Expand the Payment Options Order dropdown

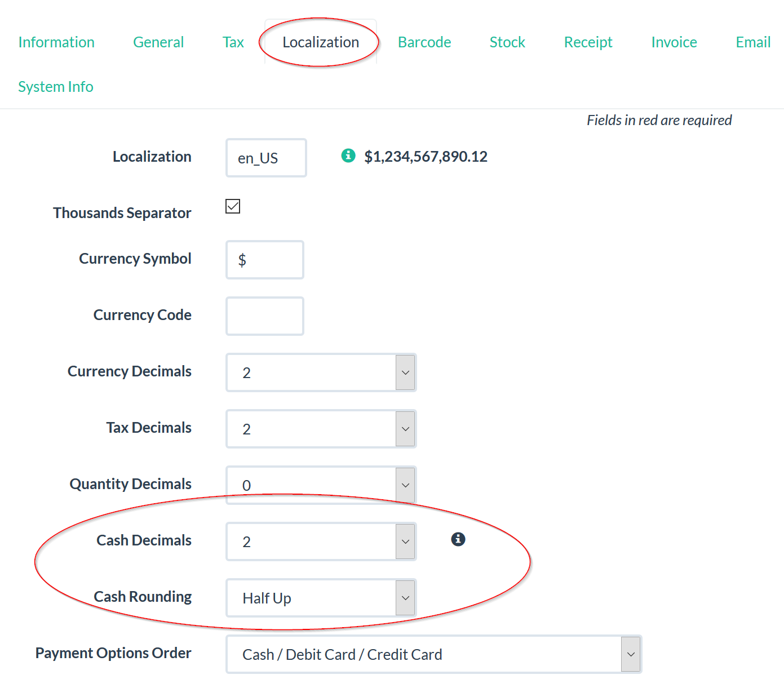[x=631, y=654]
